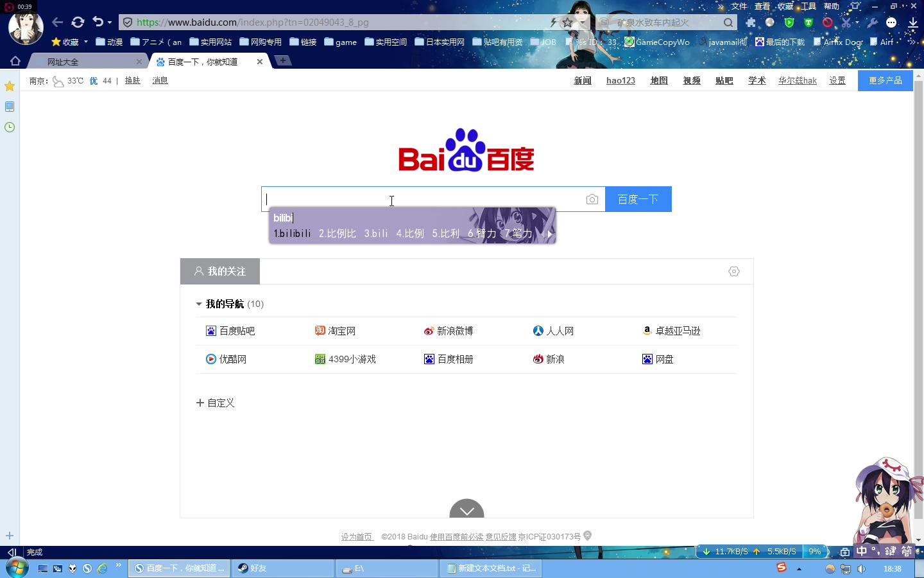Viewport: 924px width, 578px height.
Task: Open a new tab with plus button
Action: tap(282, 60)
